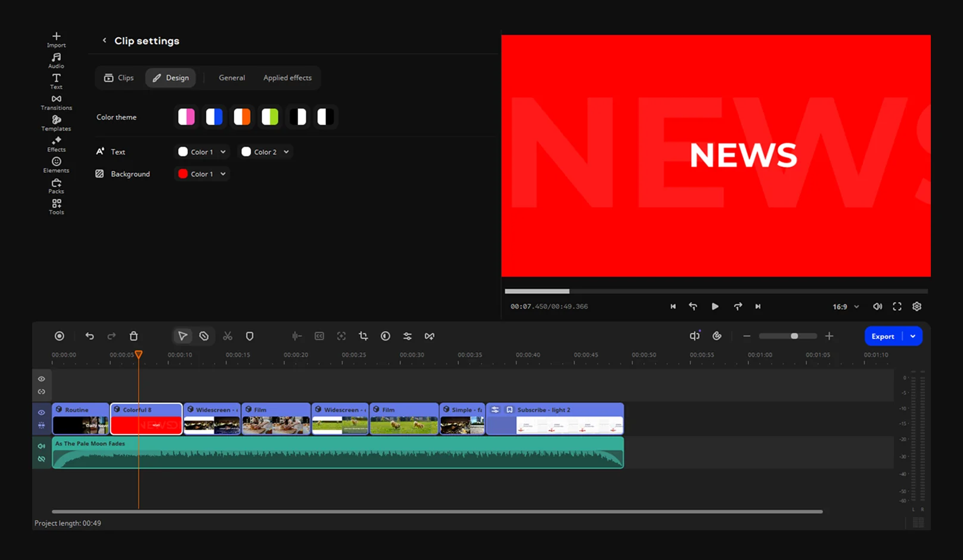The height and width of the screenshot is (560, 963).
Task: Open preview settings gear
Action: click(917, 306)
